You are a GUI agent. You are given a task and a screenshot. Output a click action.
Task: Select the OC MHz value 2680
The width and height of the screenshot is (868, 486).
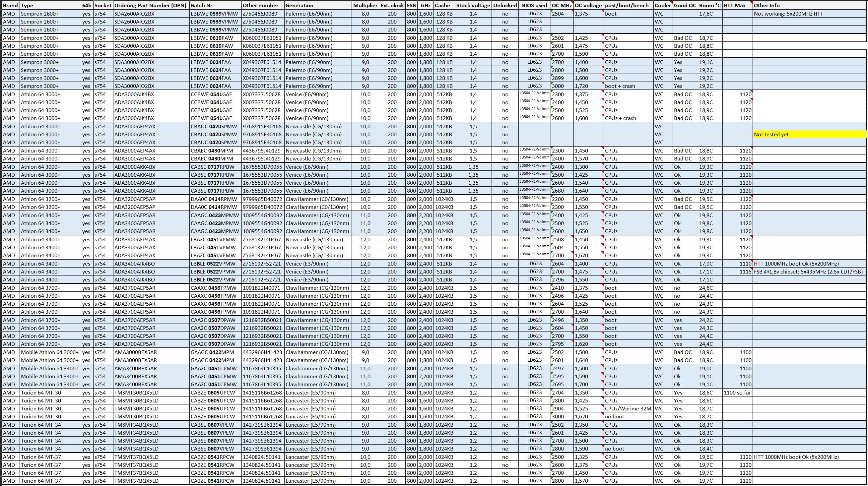click(562, 191)
